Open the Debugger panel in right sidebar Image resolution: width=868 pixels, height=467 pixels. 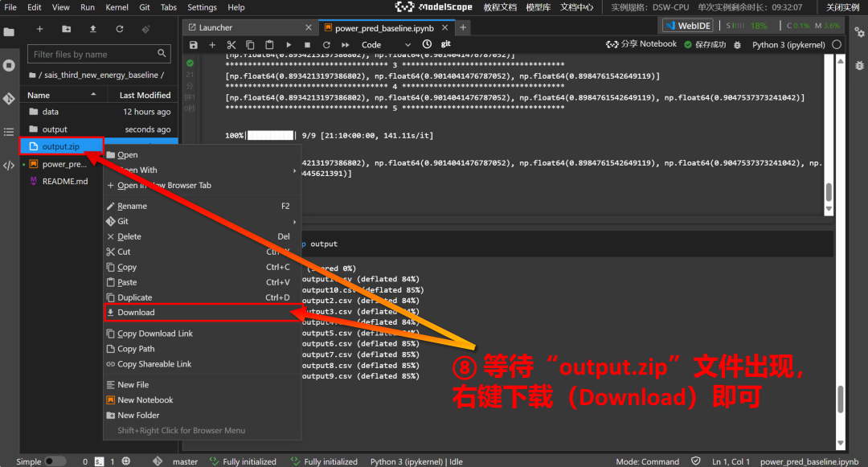(x=859, y=65)
